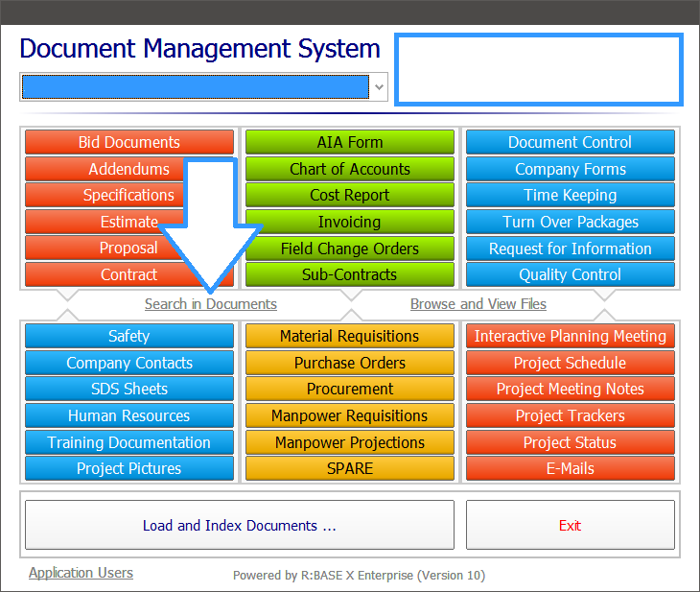This screenshot has height=592, width=700.
Task: Open the Project Schedule
Action: click(x=570, y=363)
